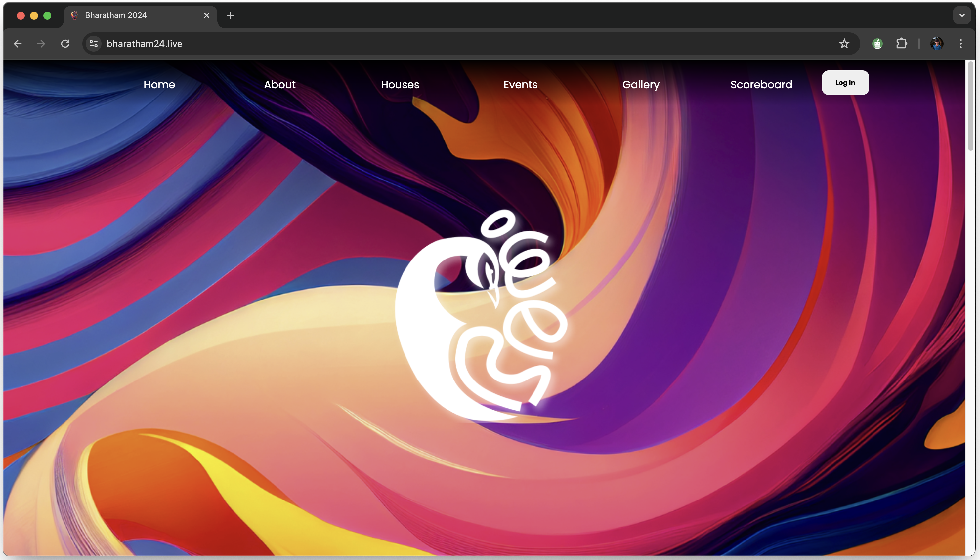Screen dimensions: 980x560
Task: Open the Extensions puzzle-piece icon
Action: (x=902, y=44)
